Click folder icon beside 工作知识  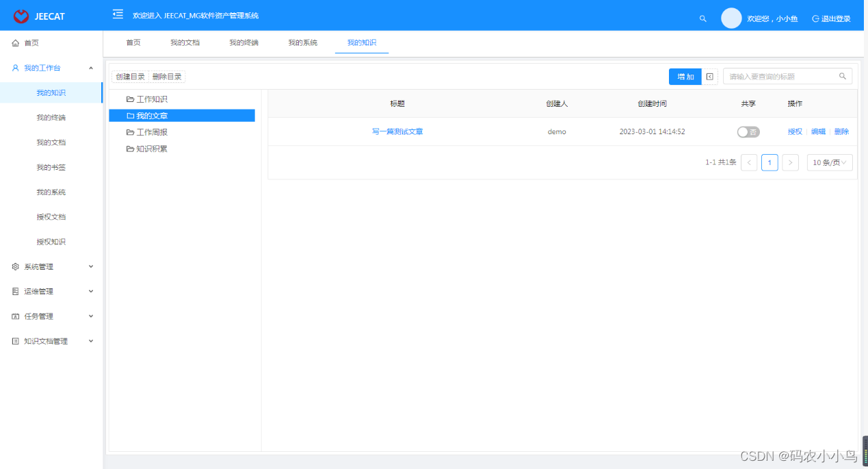(130, 99)
